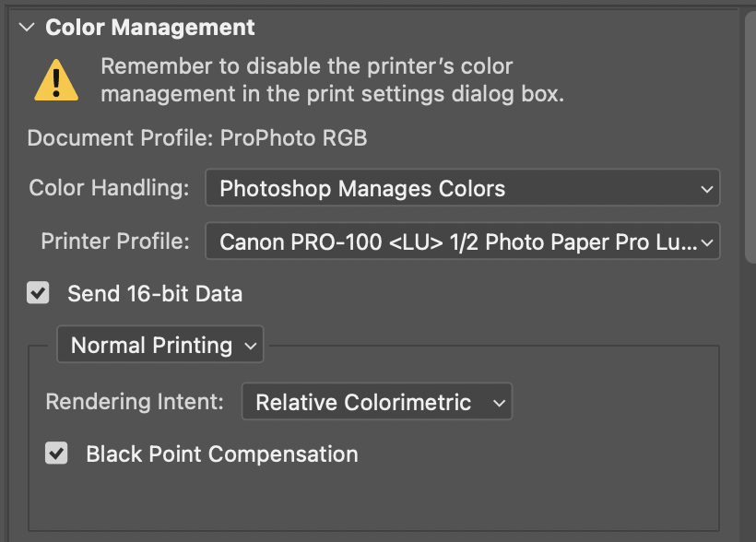Screen dimensions: 756x542
Task: Click the down arrow in the Printer Profile field
Action: 707,242
